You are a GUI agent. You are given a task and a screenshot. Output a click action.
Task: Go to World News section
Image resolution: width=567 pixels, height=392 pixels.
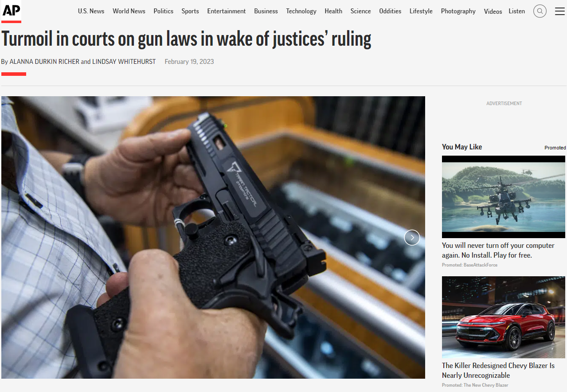[x=129, y=11]
